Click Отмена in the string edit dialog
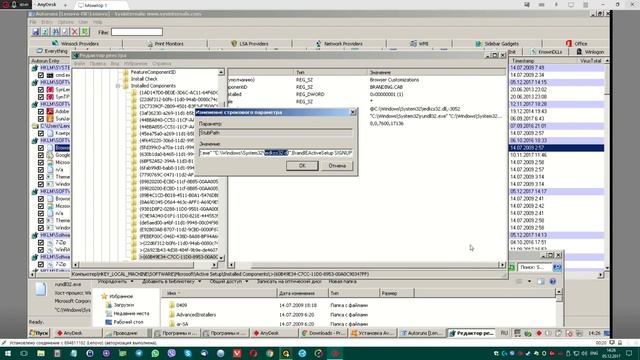640x360 pixels. point(337,166)
